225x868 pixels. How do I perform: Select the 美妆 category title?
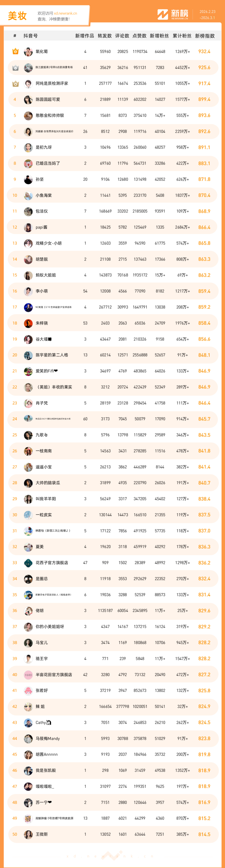(x=17, y=16)
